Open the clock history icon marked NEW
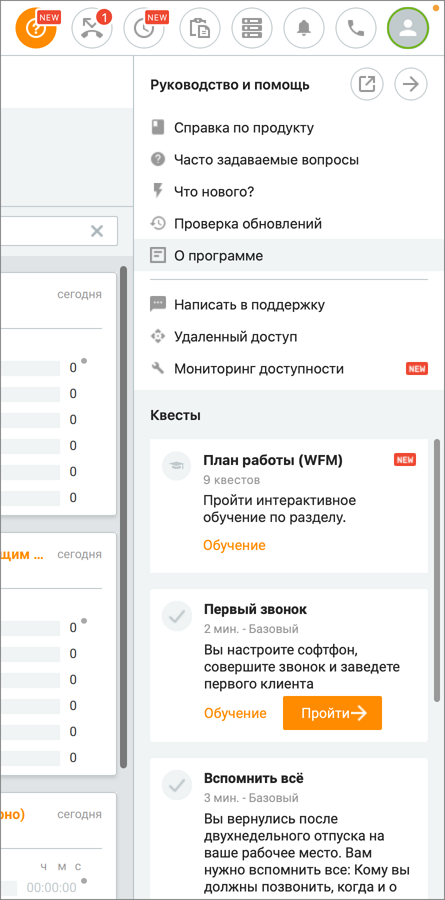 coord(144,28)
